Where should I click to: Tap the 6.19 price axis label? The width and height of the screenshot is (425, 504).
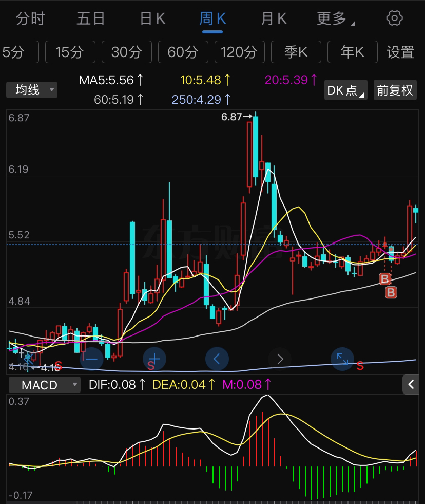[18, 170]
